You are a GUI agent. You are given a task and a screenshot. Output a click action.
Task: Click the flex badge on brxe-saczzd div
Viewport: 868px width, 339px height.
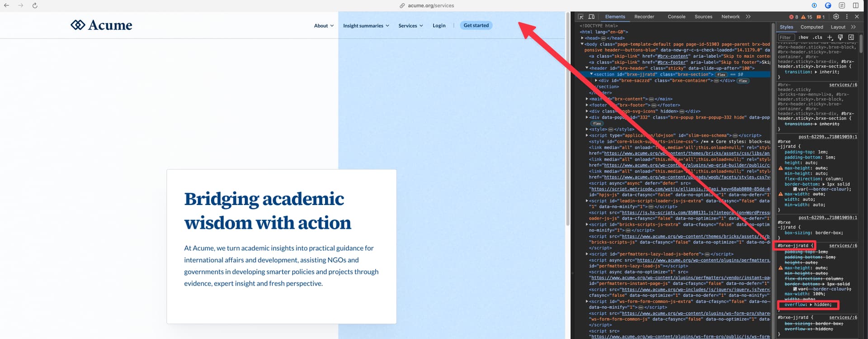pyautogui.click(x=743, y=81)
